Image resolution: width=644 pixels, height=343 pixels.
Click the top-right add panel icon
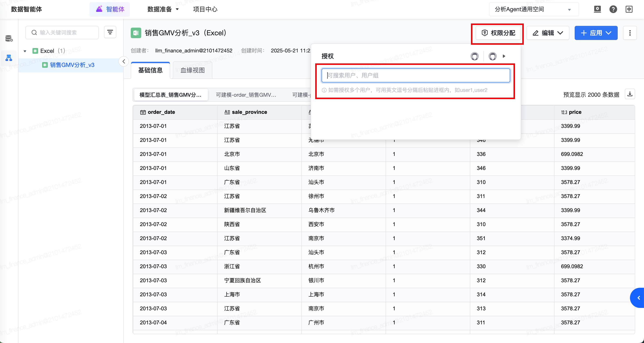click(x=629, y=9)
